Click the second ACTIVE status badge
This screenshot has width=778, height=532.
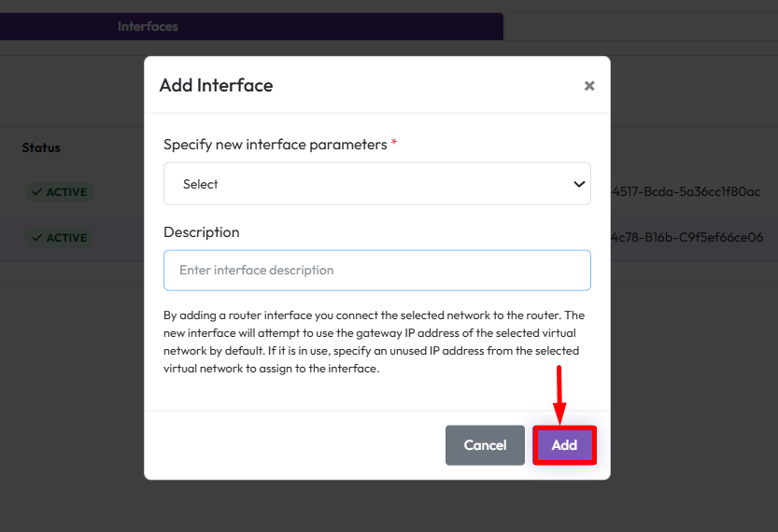click(58, 238)
